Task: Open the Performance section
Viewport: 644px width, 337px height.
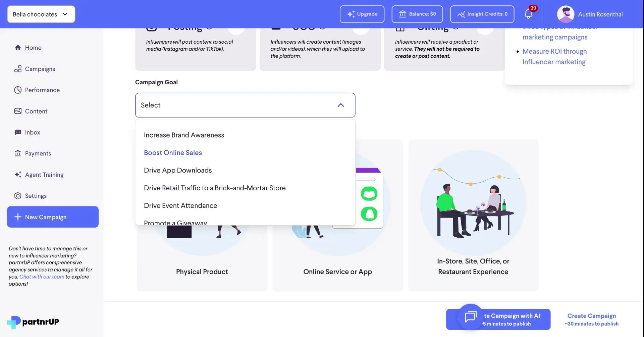Action: [18, 90]
